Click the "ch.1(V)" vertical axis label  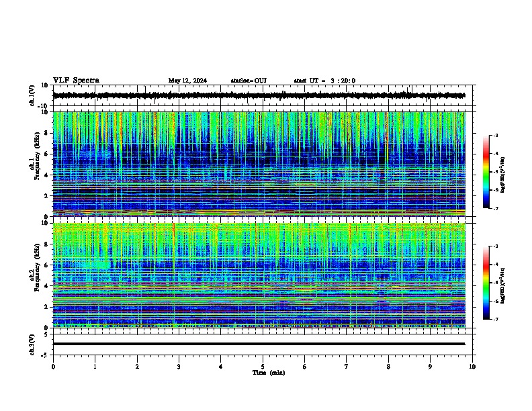click(x=32, y=95)
